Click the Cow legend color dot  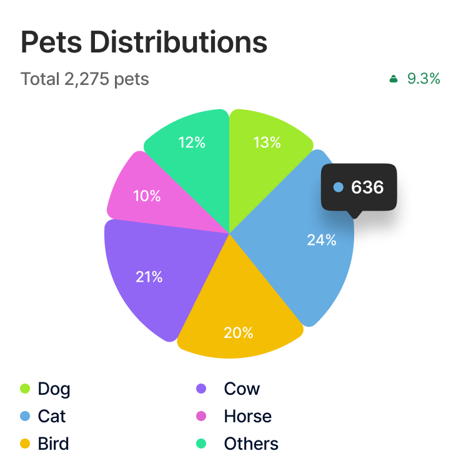pos(201,389)
